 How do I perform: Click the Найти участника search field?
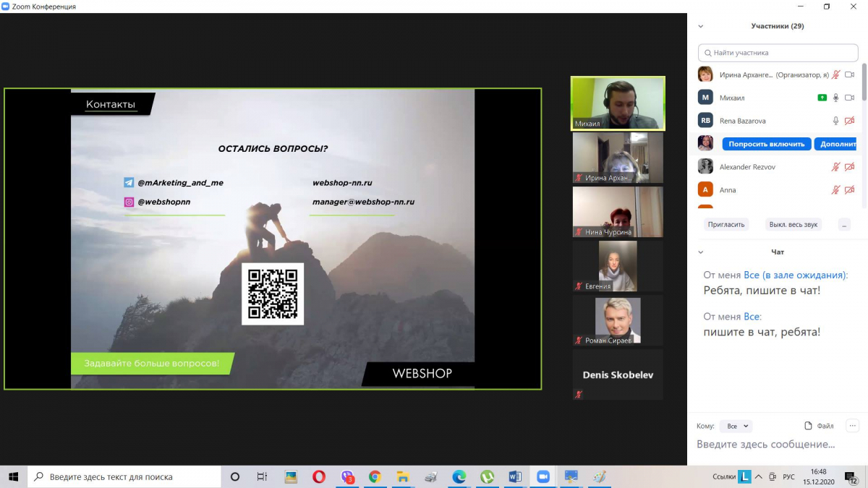click(x=778, y=53)
